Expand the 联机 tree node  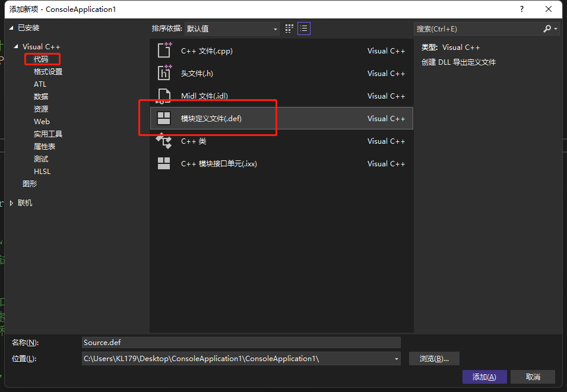12,203
